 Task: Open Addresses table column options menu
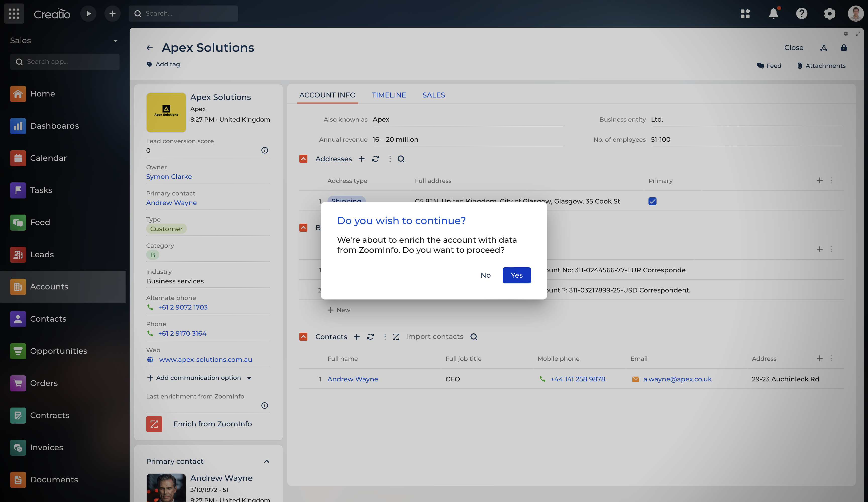831,181
